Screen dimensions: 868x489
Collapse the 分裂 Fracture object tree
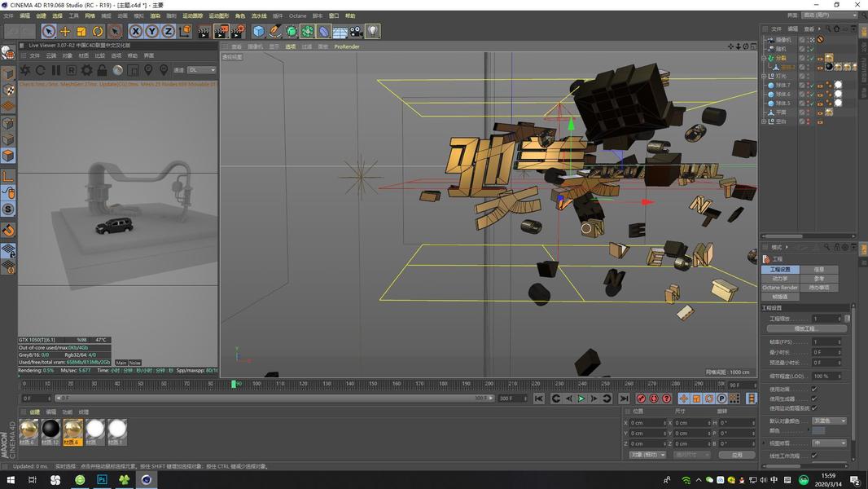coord(764,58)
